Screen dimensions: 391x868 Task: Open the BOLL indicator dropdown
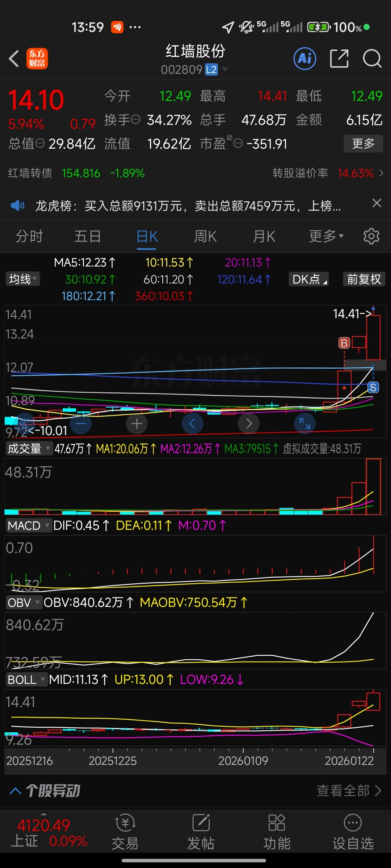tap(26, 679)
